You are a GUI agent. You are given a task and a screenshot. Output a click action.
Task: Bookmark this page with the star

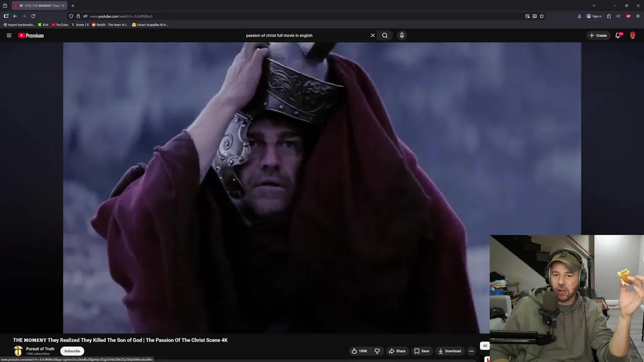tap(541, 16)
